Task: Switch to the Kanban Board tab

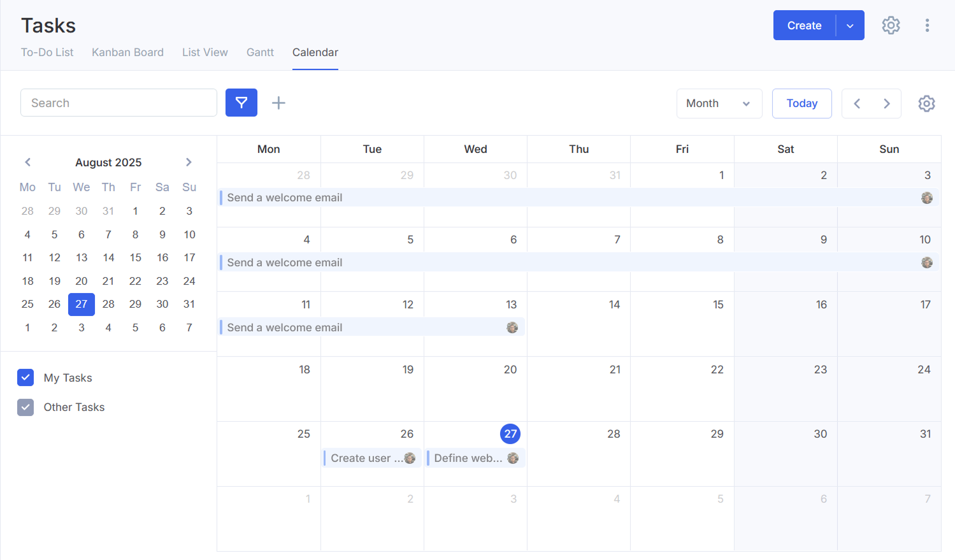Action: pos(127,52)
